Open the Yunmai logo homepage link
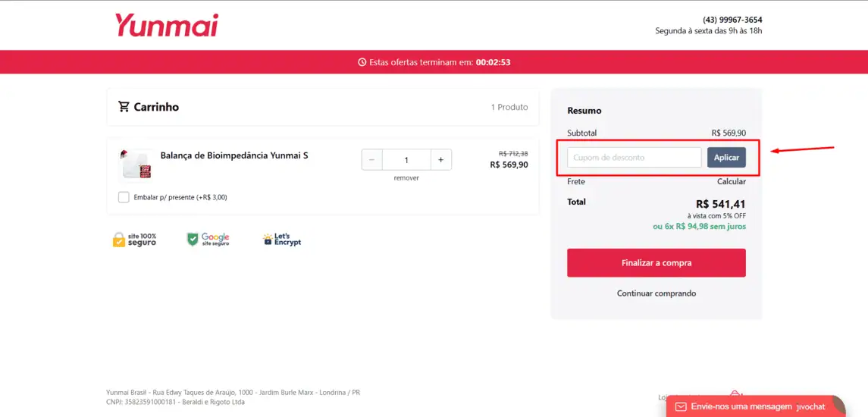 167,25
